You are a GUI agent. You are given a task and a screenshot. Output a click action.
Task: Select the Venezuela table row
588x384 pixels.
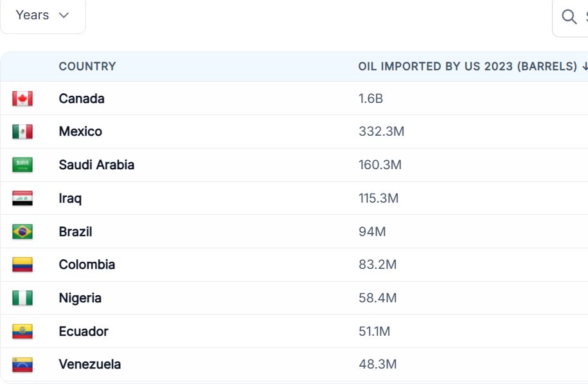[294, 365]
